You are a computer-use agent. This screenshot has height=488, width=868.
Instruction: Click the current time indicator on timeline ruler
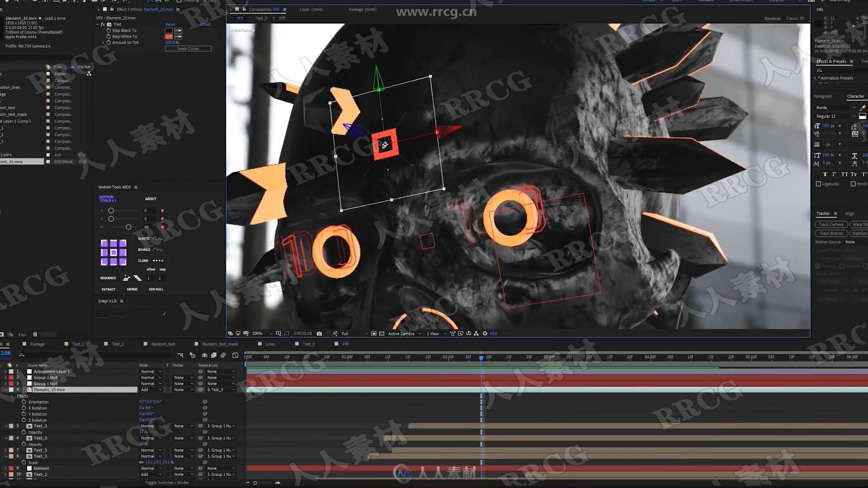pos(481,357)
